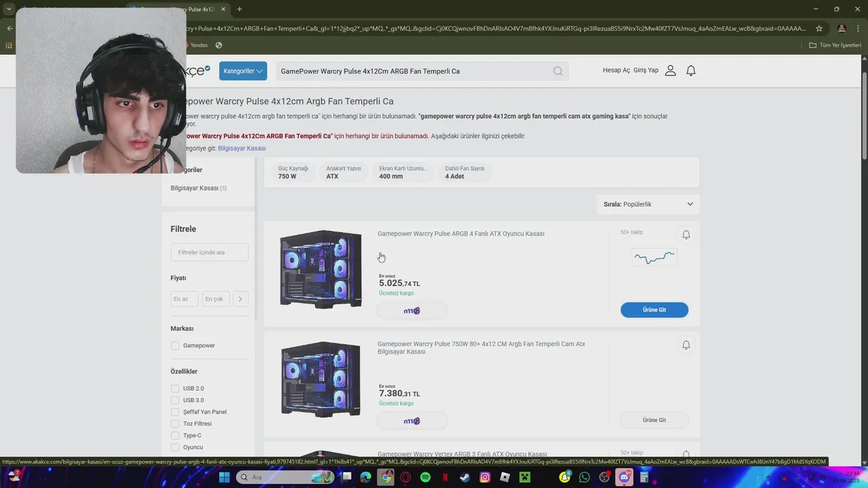The height and width of the screenshot is (488, 868).
Task: Apply price range with arrow button
Action: click(x=240, y=299)
